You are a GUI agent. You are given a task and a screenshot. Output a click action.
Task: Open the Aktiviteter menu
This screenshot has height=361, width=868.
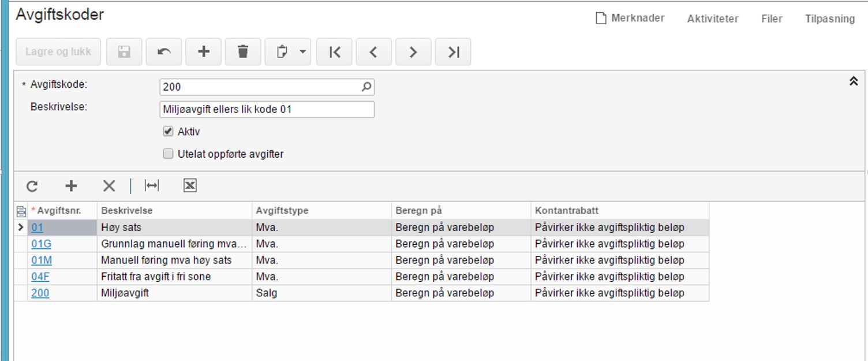[713, 19]
